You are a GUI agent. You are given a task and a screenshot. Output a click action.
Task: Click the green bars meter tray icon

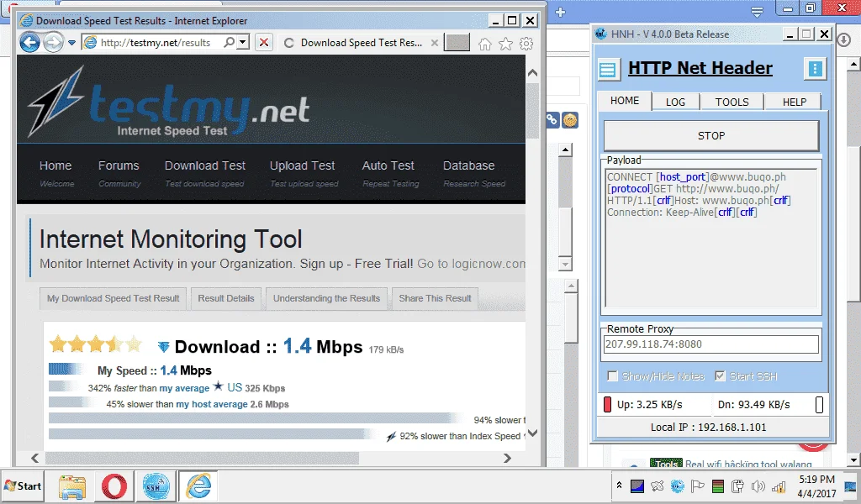(718, 486)
